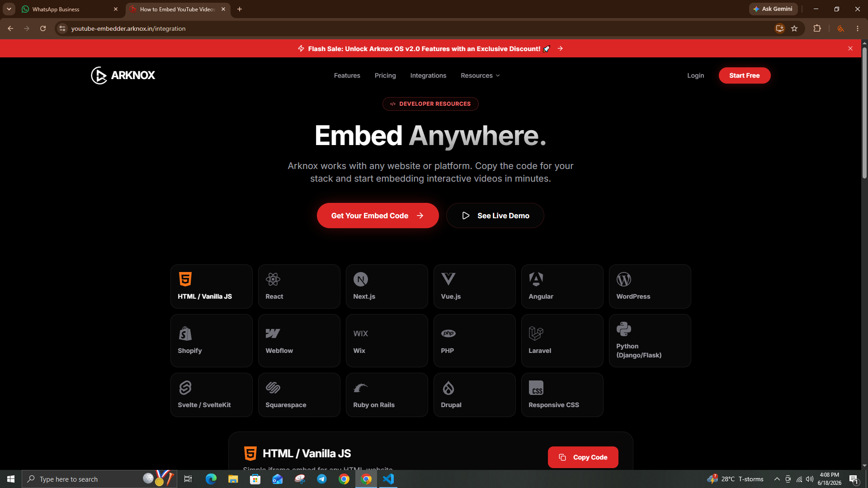Dismiss the Flash Sale banner

pos(850,48)
